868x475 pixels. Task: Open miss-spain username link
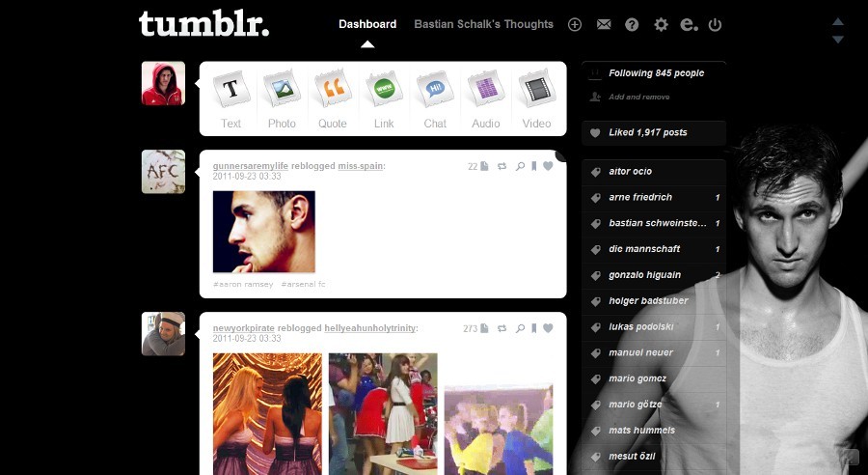[361, 166]
